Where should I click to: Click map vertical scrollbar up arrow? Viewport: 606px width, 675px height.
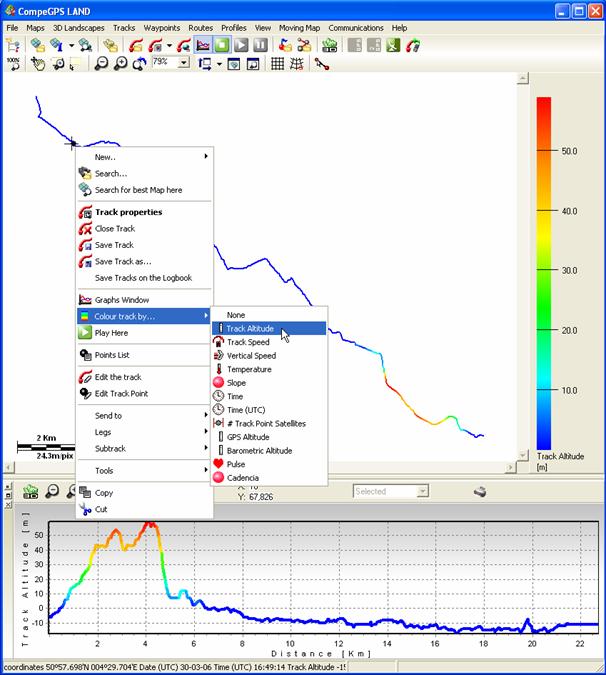pyautogui.click(x=523, y=78)
